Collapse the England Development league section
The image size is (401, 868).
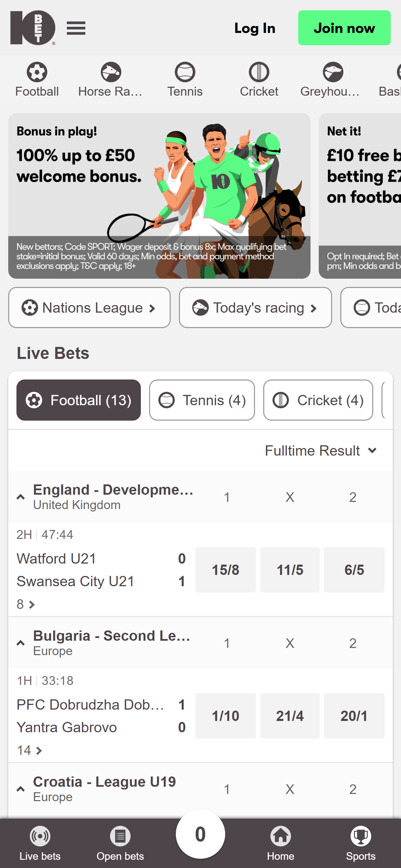click(x=21, y=497)
